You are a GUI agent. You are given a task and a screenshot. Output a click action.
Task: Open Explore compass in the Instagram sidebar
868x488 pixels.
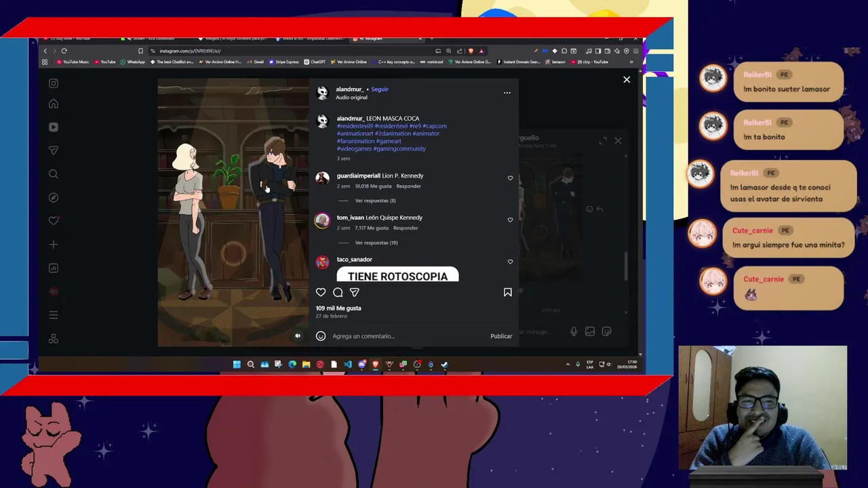pyautogui.click(x=54, y=197)
